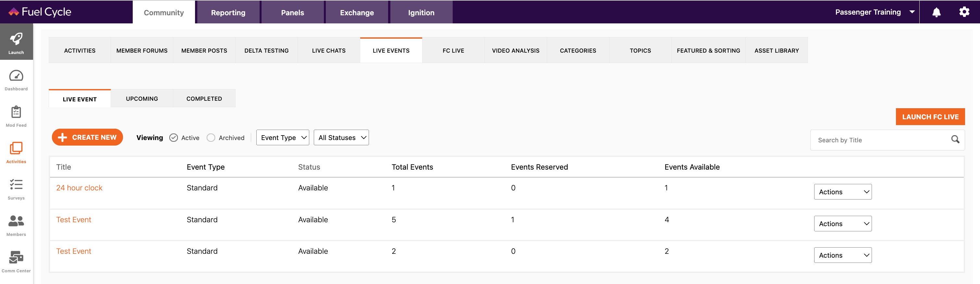Screen dimensions: 980x284
Task: Select the Live Event sub-tab
Action: pyautogui.click(x=80, y=99)
